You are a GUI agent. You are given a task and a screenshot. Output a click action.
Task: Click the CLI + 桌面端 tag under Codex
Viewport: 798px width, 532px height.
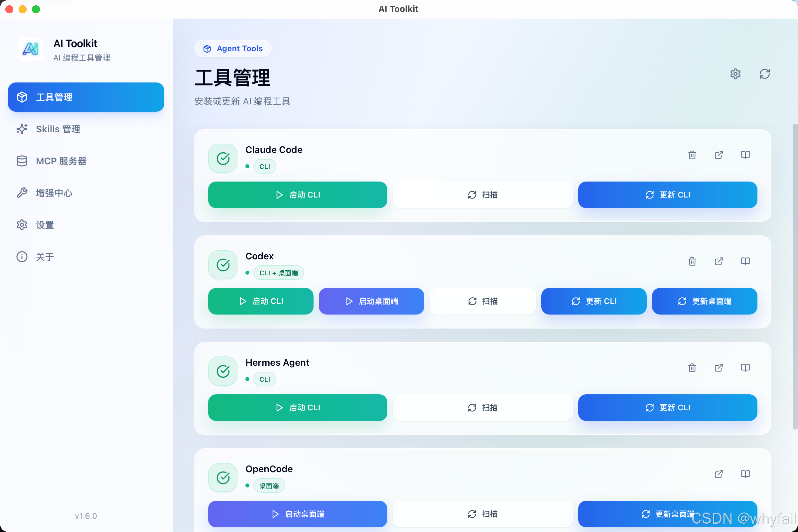pyautogui.click(x=279, y=273)
